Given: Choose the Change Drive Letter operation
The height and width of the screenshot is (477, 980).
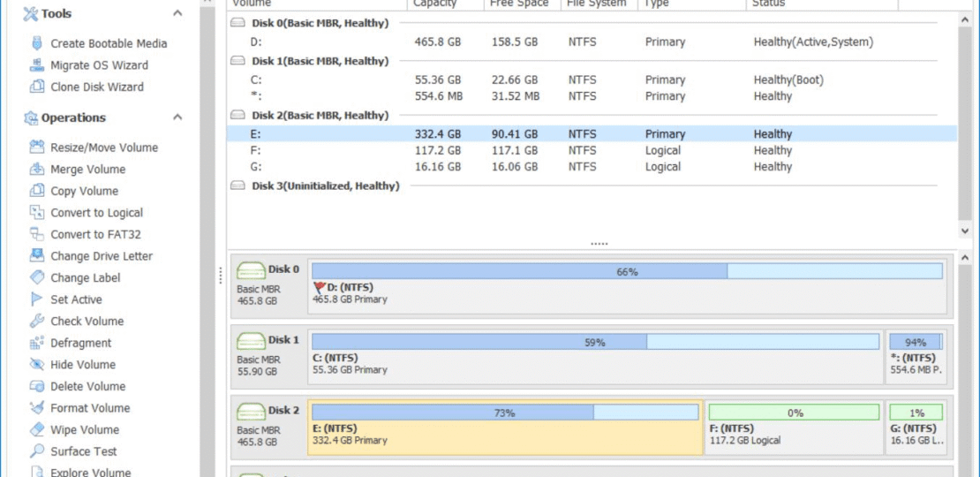Looking at the screenshot, I should (x=102, y=255).
